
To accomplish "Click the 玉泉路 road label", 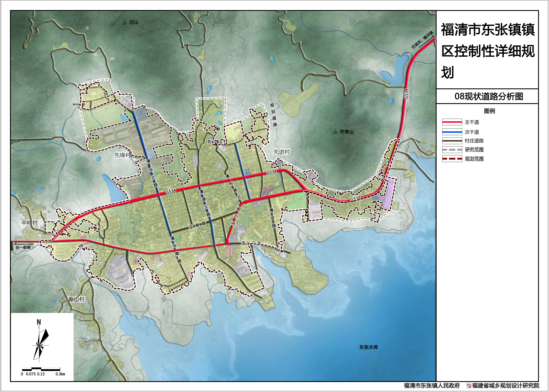I will click(x=197, y=225).
